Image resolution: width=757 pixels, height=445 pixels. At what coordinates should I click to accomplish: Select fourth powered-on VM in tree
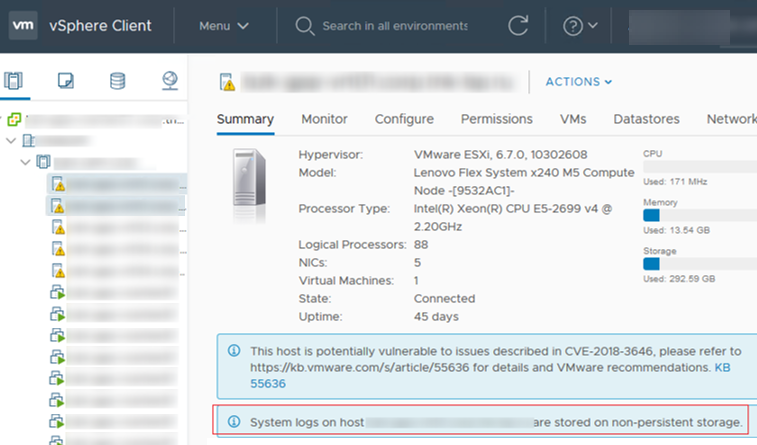tap(114, 358)
